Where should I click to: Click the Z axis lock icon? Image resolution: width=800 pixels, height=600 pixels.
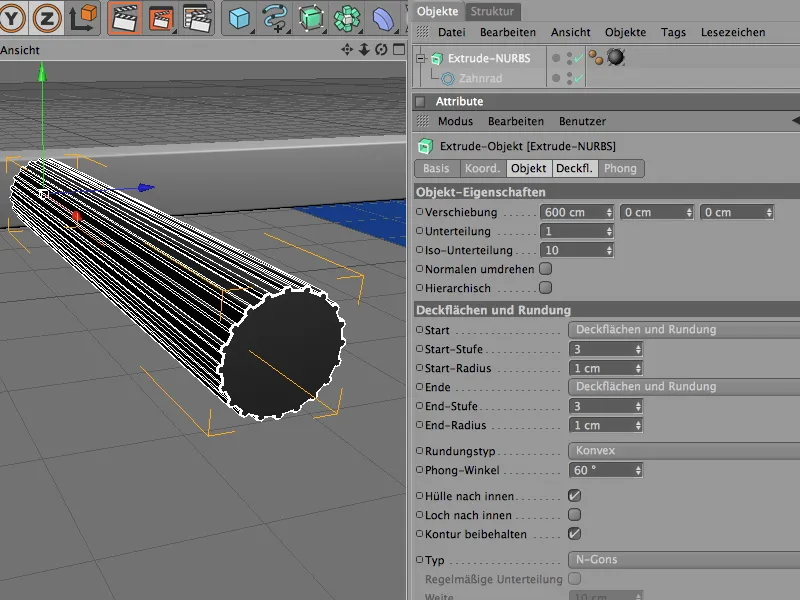[48, 17]
